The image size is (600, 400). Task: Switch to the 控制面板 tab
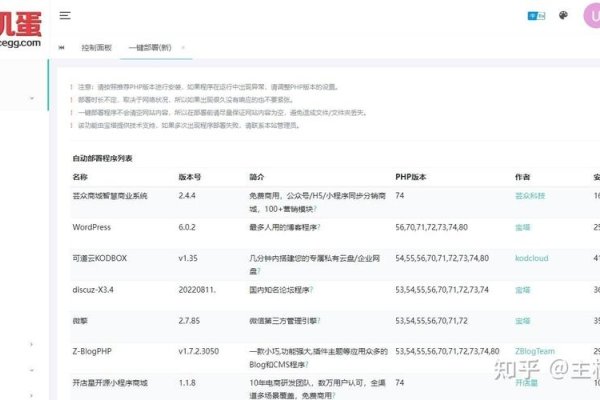[96, 48]
